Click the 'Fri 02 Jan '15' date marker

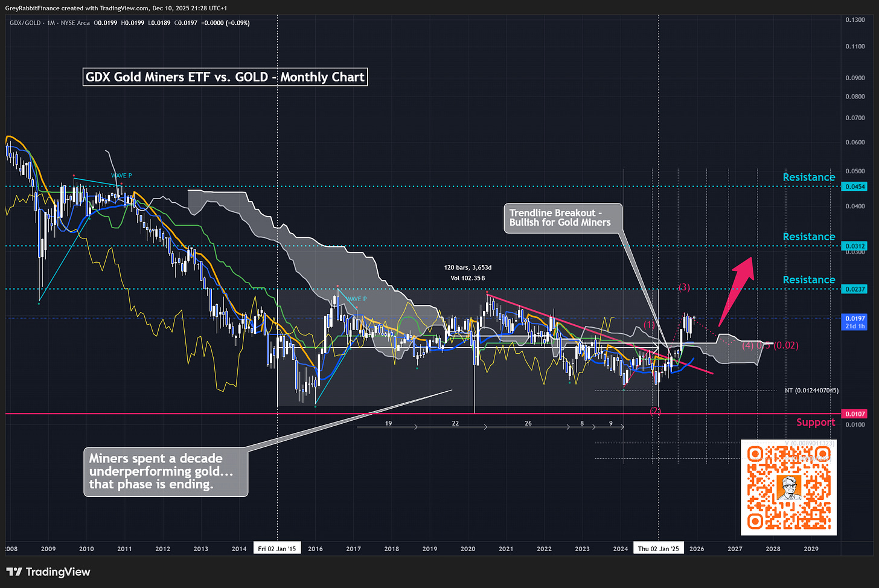coord(277,549)
